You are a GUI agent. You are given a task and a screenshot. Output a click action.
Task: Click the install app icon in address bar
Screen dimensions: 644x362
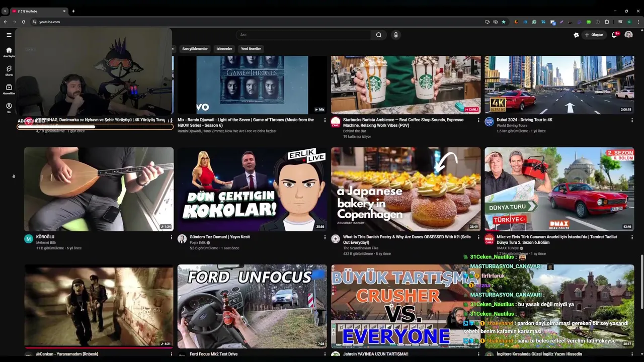tap(487, 22)
